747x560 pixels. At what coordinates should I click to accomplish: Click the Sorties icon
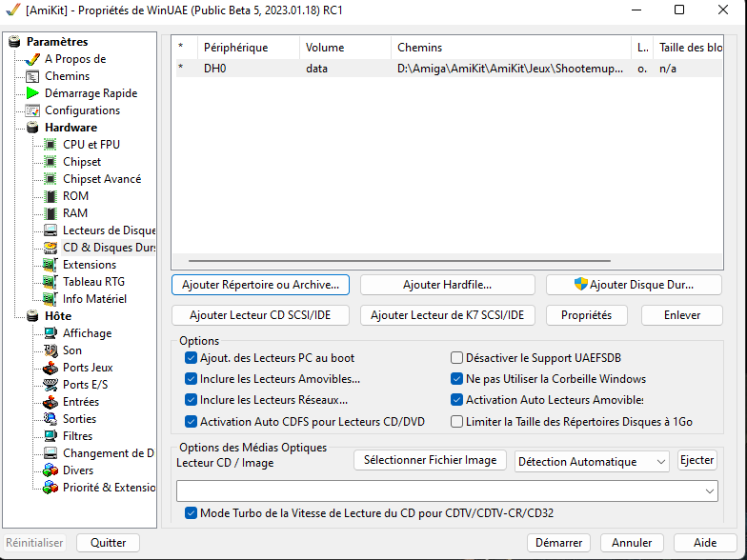(50, 419)
